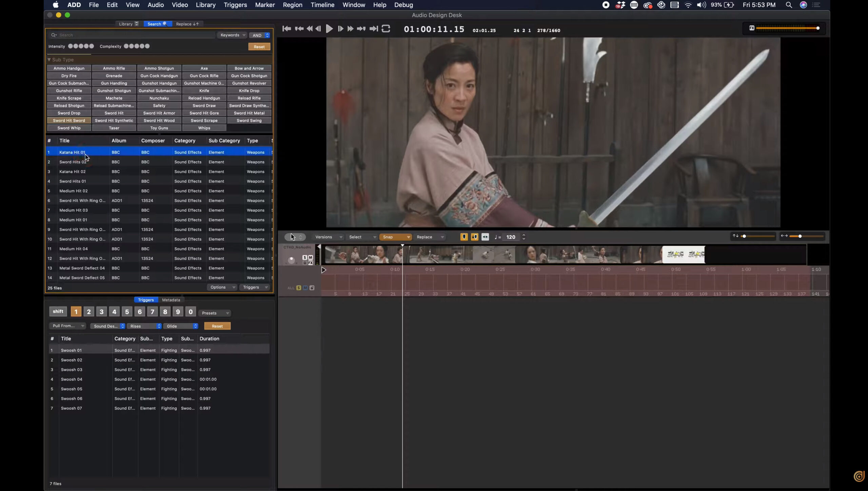Adjust the horizontal zoom slider
This screenshot has width=868, height=491.
[x=807, y=236]
